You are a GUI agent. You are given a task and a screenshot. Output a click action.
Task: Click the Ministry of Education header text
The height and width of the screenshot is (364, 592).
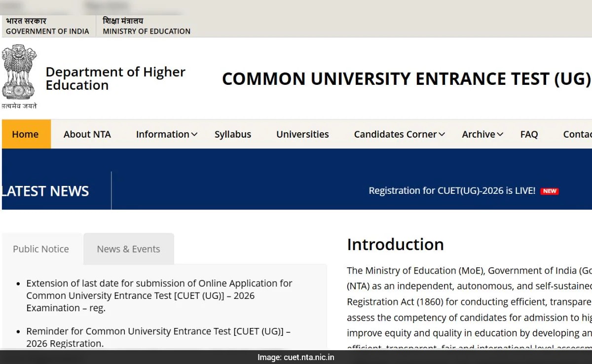tap(147, 31)
